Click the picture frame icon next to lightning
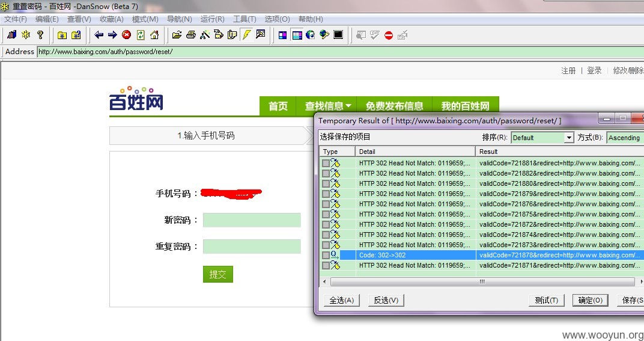The width and height of the screenshot is (644, 341). (260, 35)
